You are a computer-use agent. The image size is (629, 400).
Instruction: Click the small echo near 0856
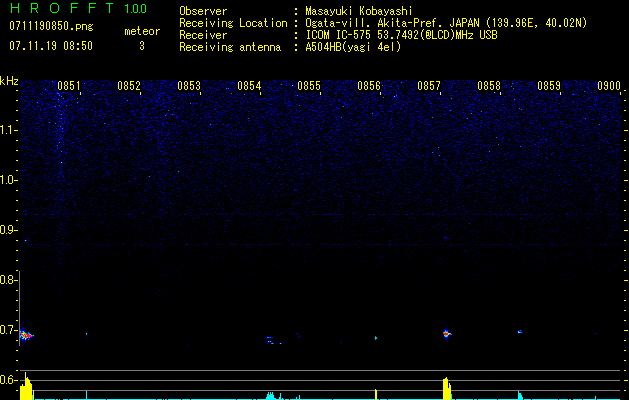[376, 338]
